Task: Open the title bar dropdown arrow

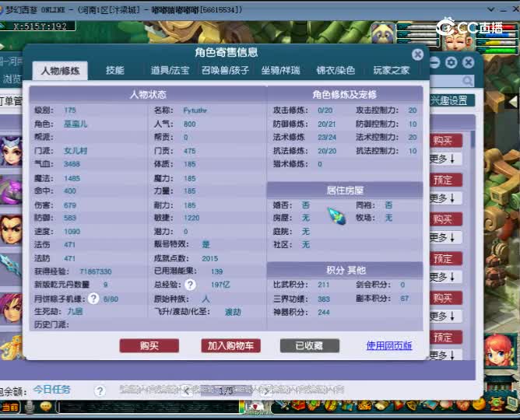Action: tap(491, 9)
